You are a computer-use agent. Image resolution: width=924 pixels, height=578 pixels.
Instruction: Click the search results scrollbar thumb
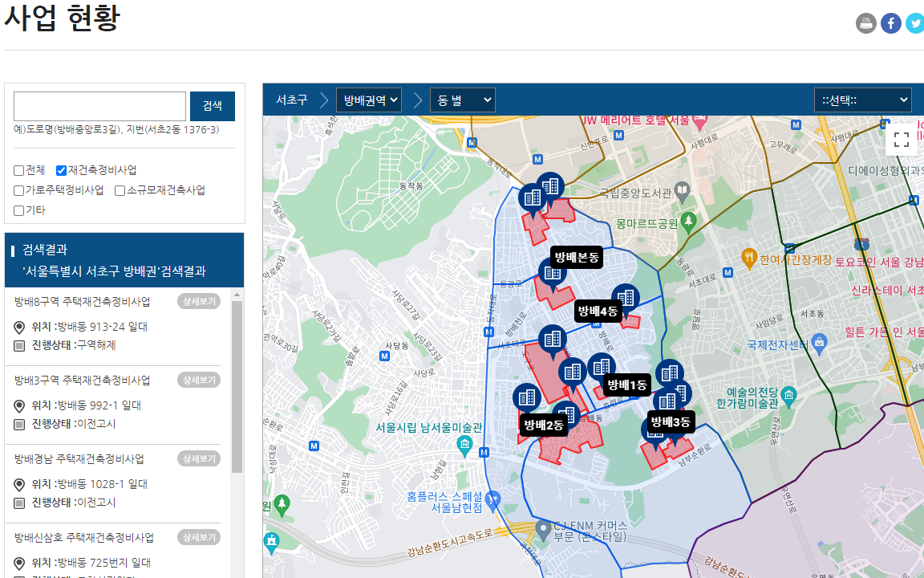tap(237, 387)
